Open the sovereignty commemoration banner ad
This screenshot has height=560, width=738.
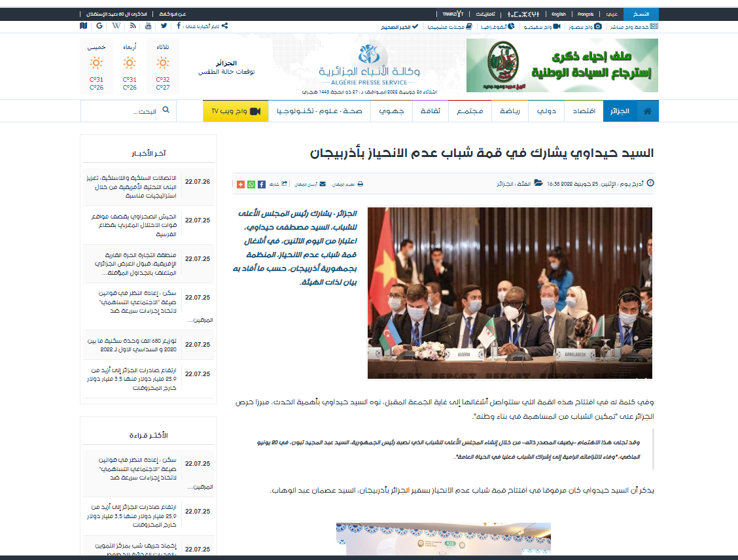tap(562, 65)
